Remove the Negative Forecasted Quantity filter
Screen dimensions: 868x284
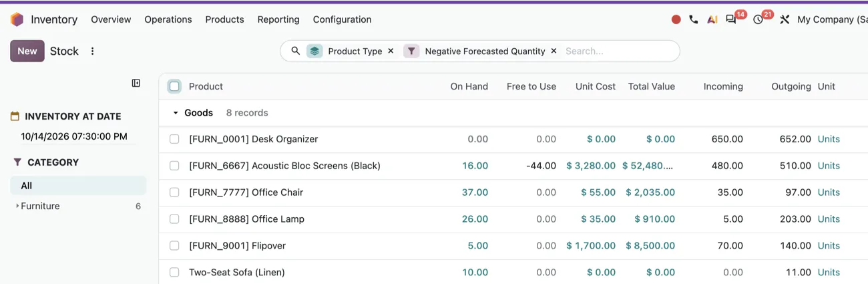(x=554, y=51)
